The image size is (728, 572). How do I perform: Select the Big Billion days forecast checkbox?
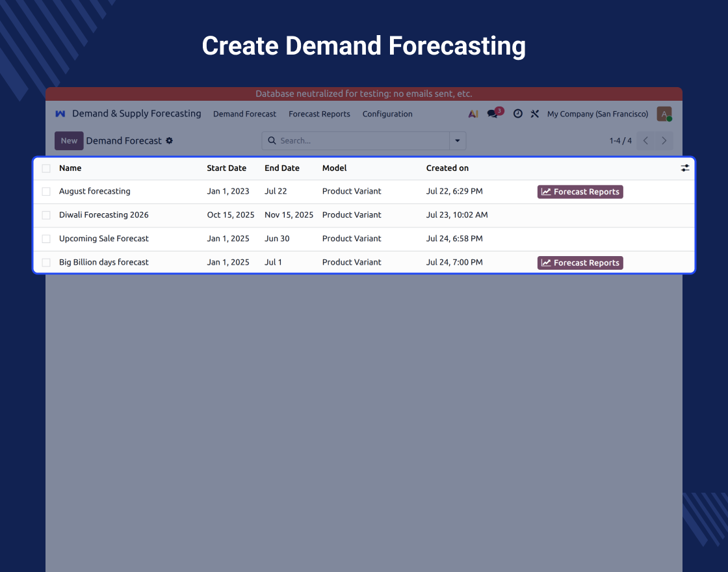(46, 263)
